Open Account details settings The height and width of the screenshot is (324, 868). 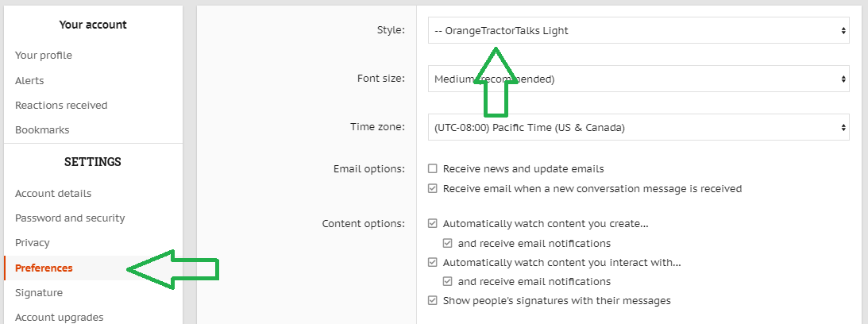point(53,193)
